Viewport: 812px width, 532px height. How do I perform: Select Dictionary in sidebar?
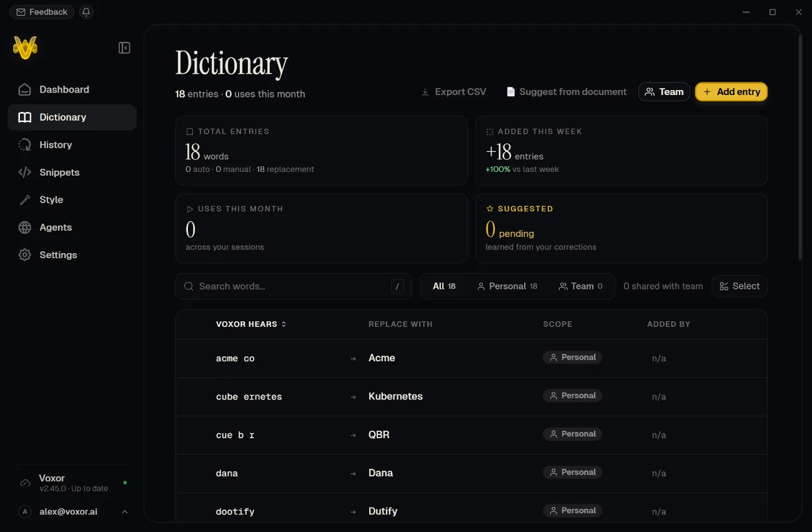tap(72, 117)
